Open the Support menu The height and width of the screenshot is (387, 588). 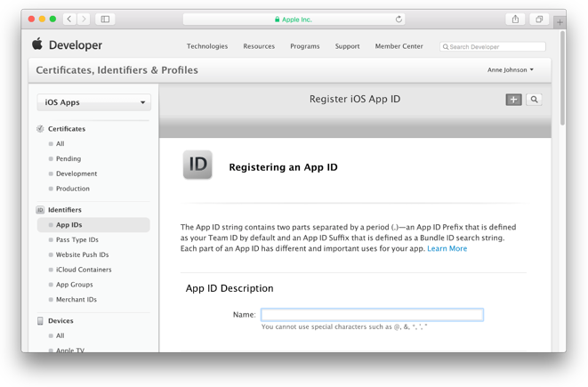click(347, 46)
